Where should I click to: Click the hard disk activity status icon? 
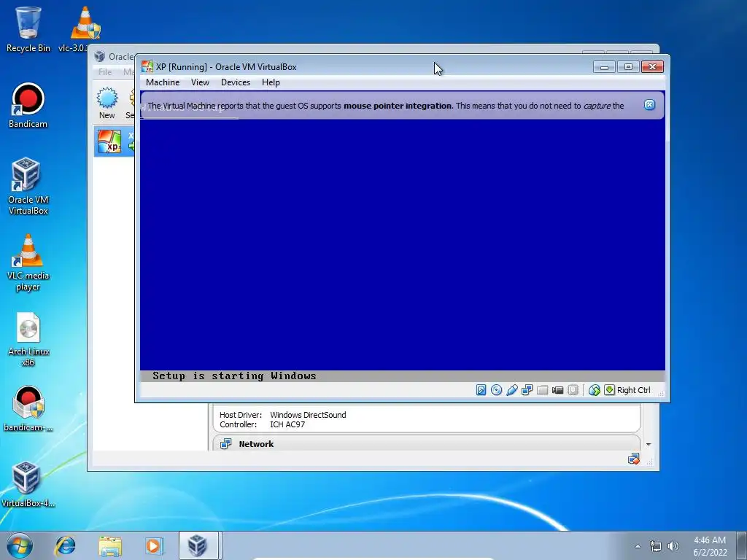(x=481, y=390)
